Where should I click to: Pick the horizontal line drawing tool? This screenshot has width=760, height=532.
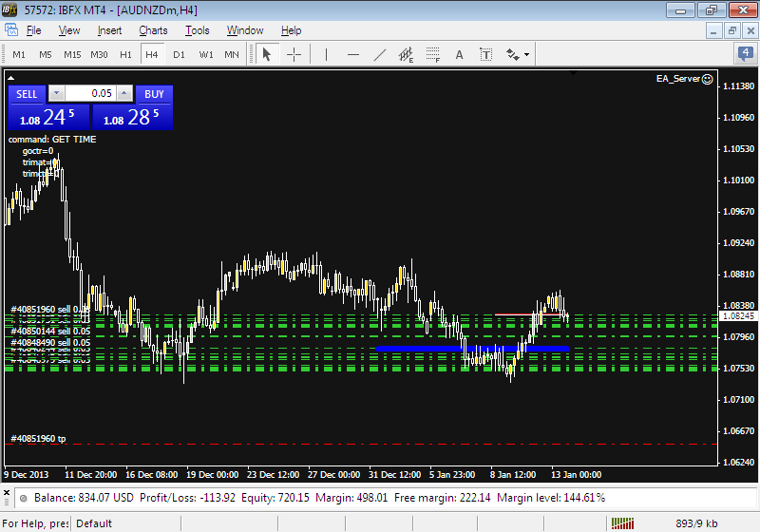pyautogui.click(x=353, y=54)
